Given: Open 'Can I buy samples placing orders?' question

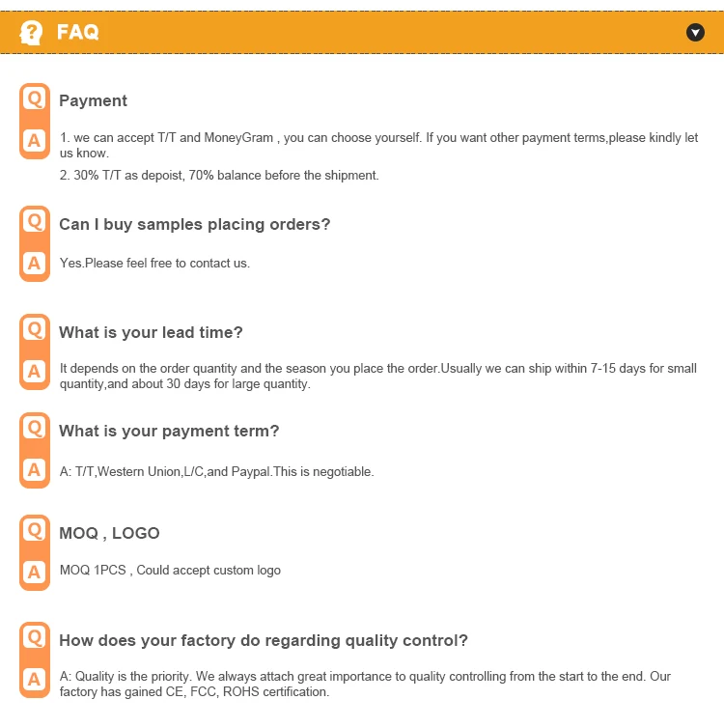Looking at the screenshot, I should (x=194, y=224).
